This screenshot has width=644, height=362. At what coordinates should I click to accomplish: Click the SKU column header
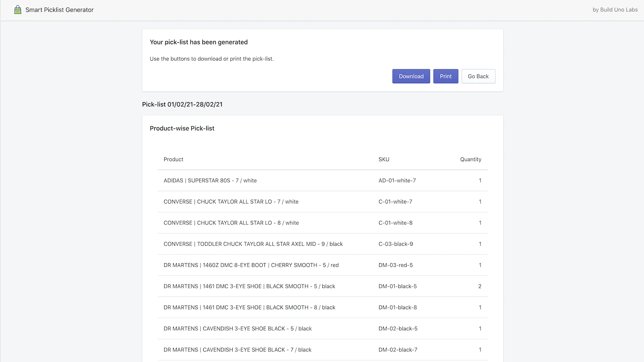click(384, 159)
